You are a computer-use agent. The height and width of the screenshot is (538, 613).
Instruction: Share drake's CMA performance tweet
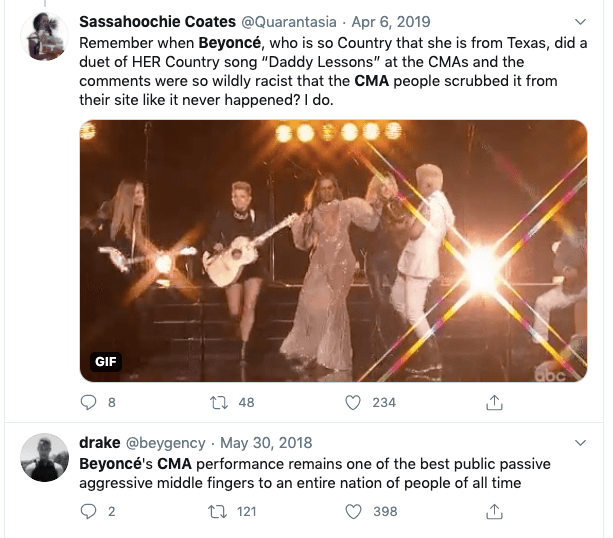click(493, 511)
